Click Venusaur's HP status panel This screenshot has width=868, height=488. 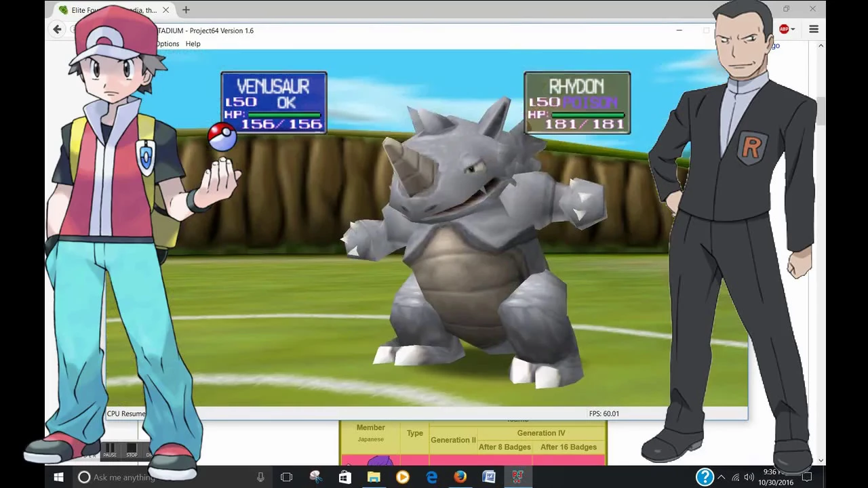click(273, 103)
